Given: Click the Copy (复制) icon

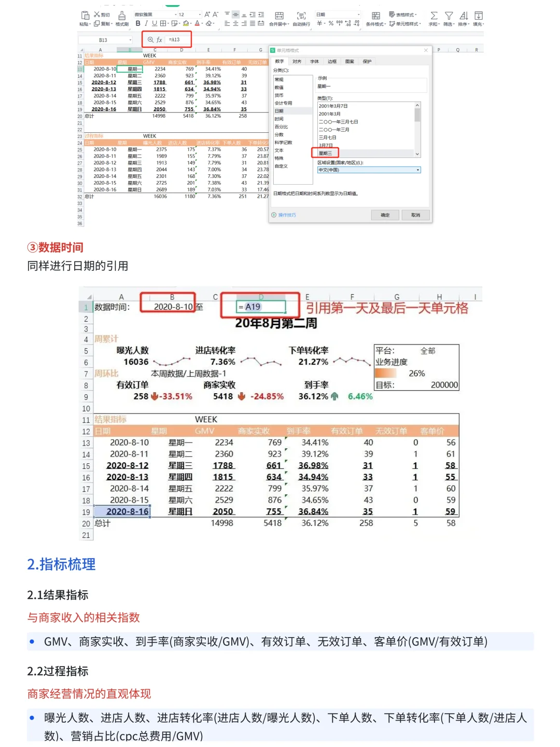Looking at the screenshot, I should (x=96, y=24).
